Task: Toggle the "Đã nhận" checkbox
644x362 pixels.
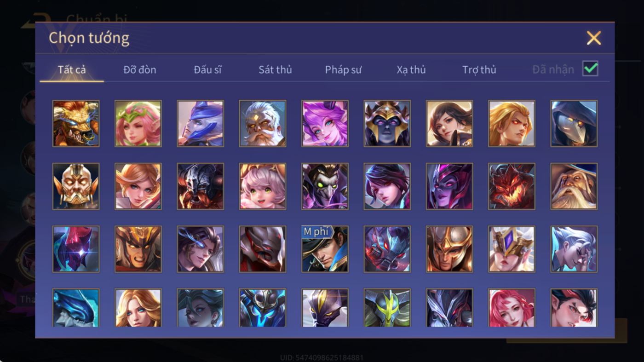Action: tap(590, 69)
